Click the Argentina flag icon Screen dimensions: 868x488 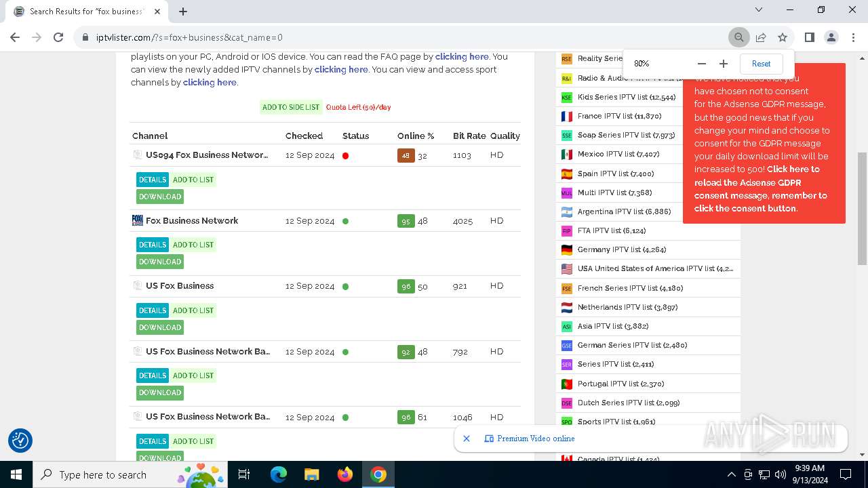[x=567, y=211]
